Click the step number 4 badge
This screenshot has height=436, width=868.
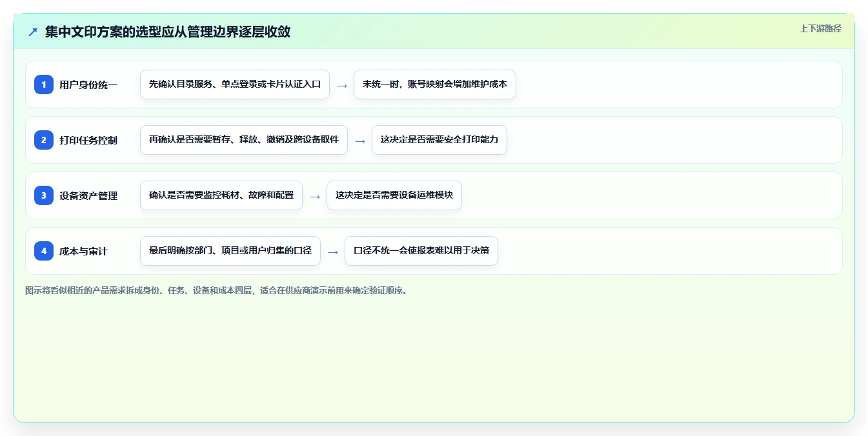[44, 250]
